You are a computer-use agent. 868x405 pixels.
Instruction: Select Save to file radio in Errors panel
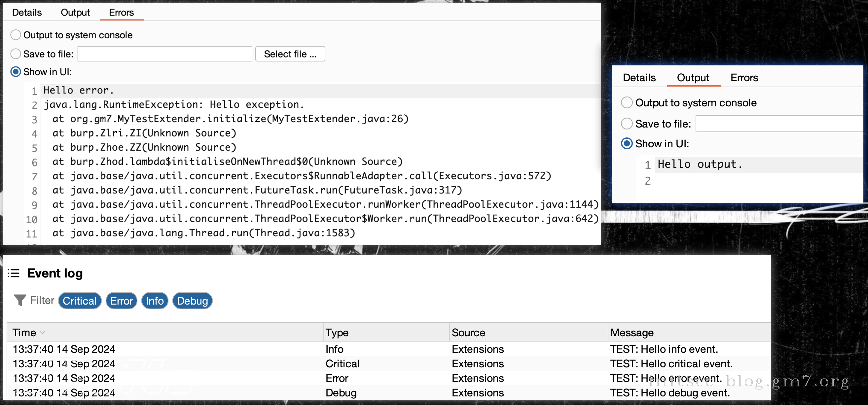coord(16,54)
